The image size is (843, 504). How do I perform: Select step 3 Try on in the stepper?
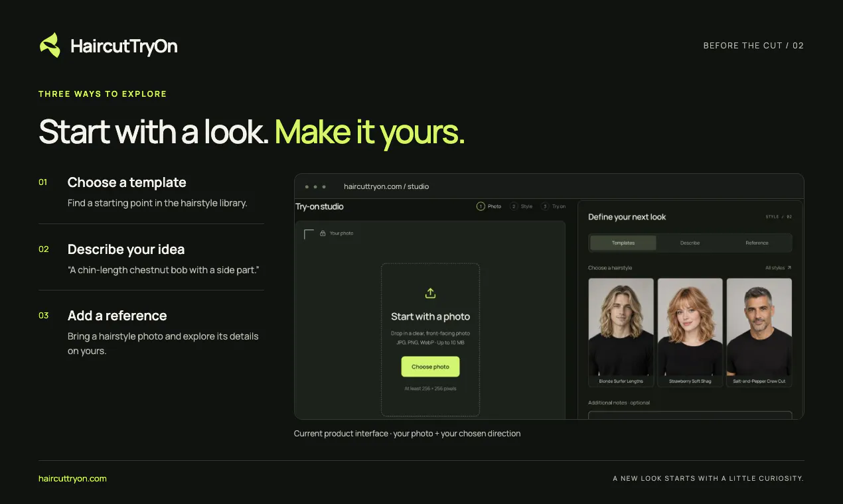coord(554,206)
